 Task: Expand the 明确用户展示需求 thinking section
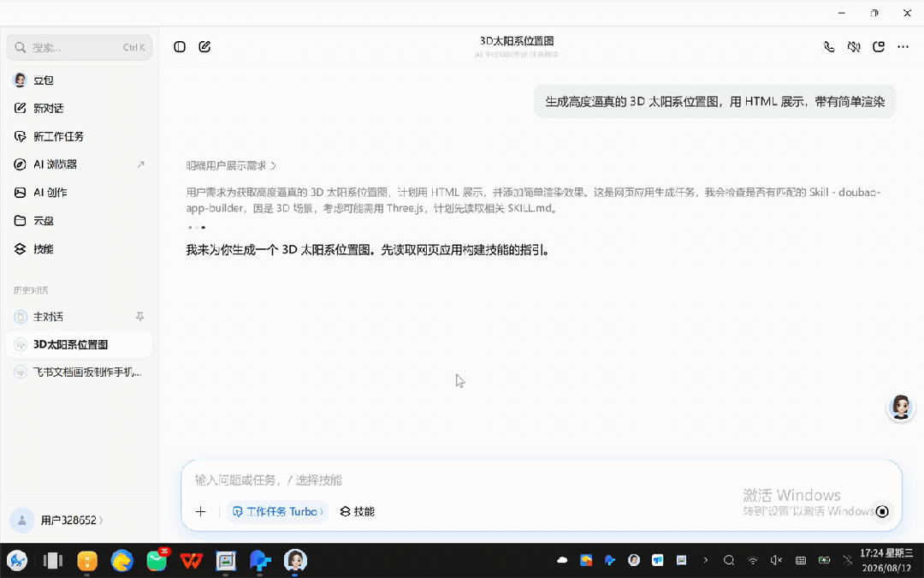[231, 166]
